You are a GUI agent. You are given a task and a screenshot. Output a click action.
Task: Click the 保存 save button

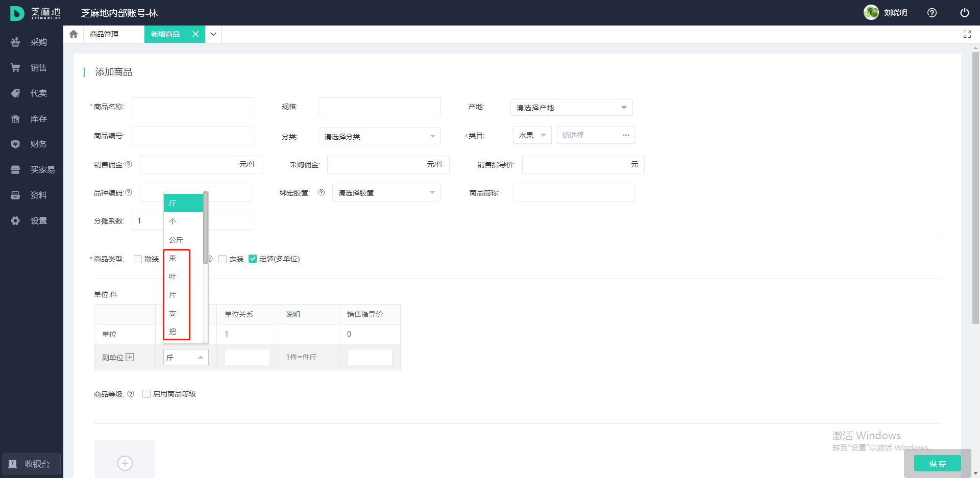click(x=938, y=463)
